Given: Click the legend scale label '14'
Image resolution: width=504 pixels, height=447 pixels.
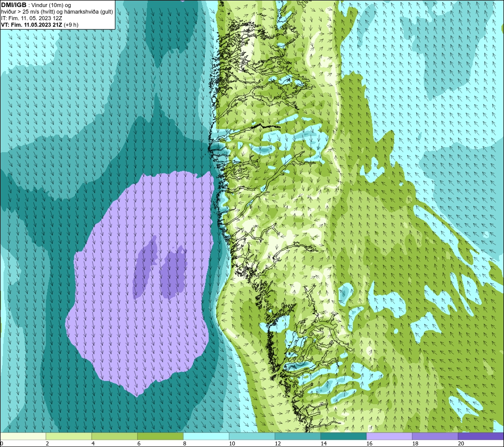Looking at the screenshot, I should point(324,443).
